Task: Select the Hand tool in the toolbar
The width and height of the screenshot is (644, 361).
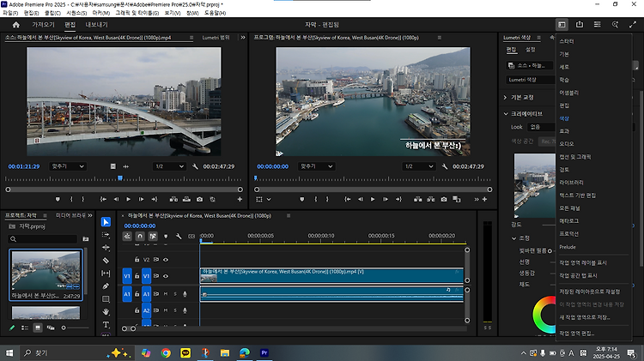Action: [x=106, y=312]
